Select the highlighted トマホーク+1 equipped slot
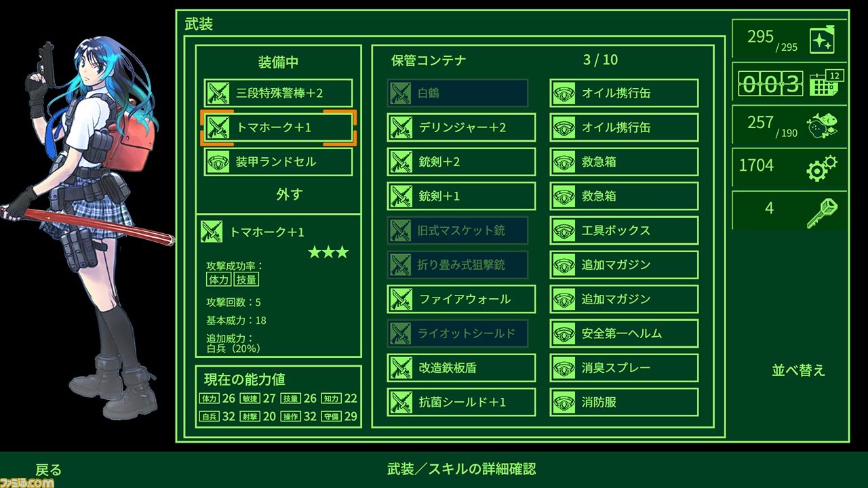The image size is (868, 488). click(278, 127)
